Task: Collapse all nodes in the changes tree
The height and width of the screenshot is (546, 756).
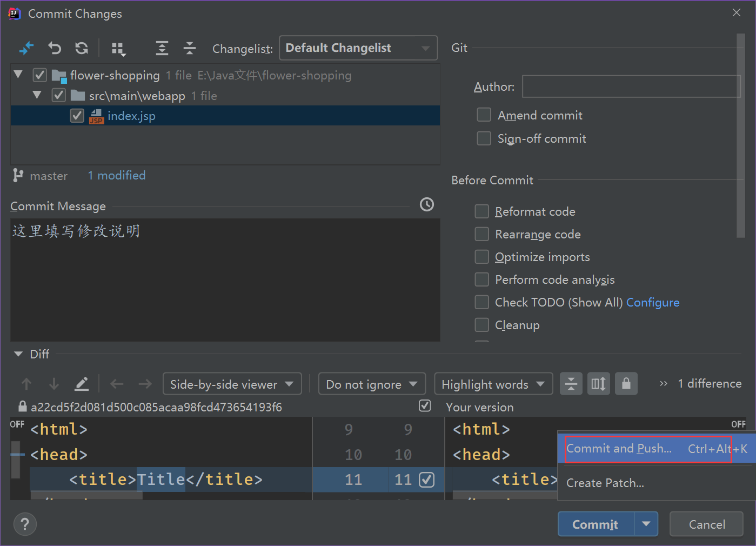Action: 190,48
